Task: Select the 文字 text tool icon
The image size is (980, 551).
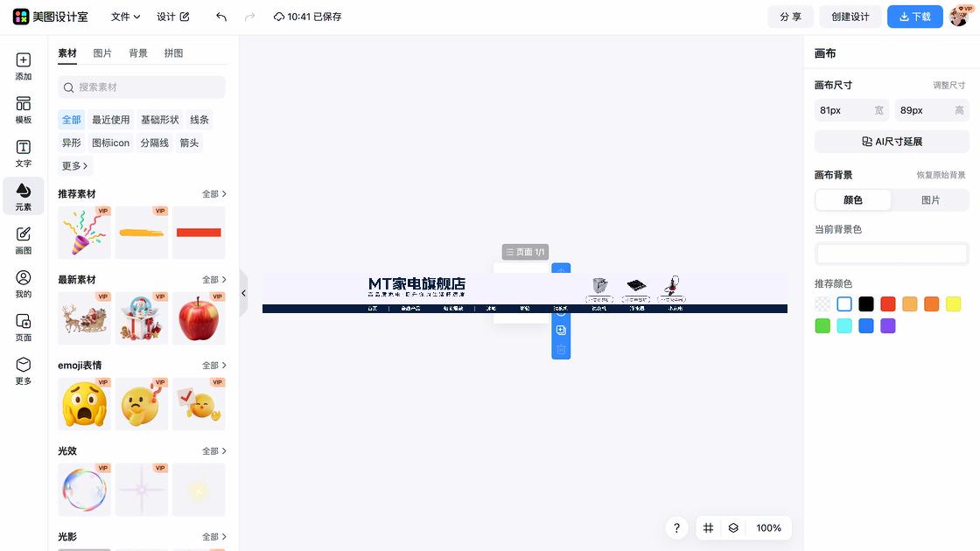Action: tap(22, 151)
